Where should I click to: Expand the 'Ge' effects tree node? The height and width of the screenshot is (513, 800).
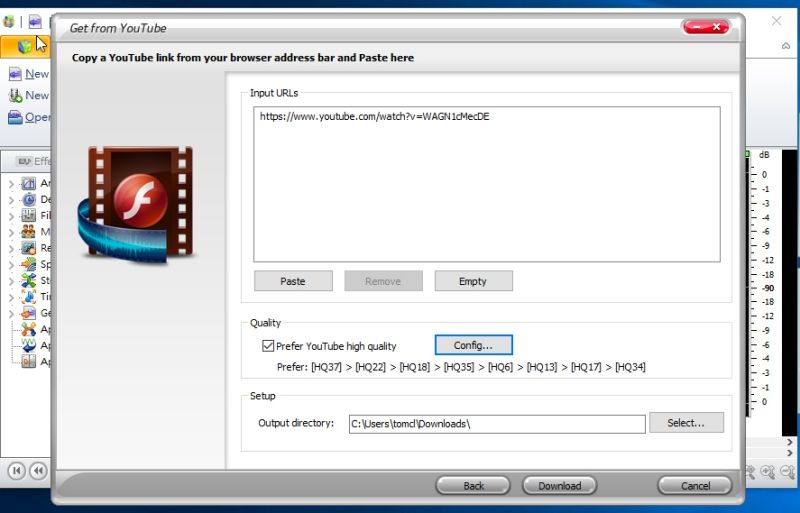click(11, 314)
